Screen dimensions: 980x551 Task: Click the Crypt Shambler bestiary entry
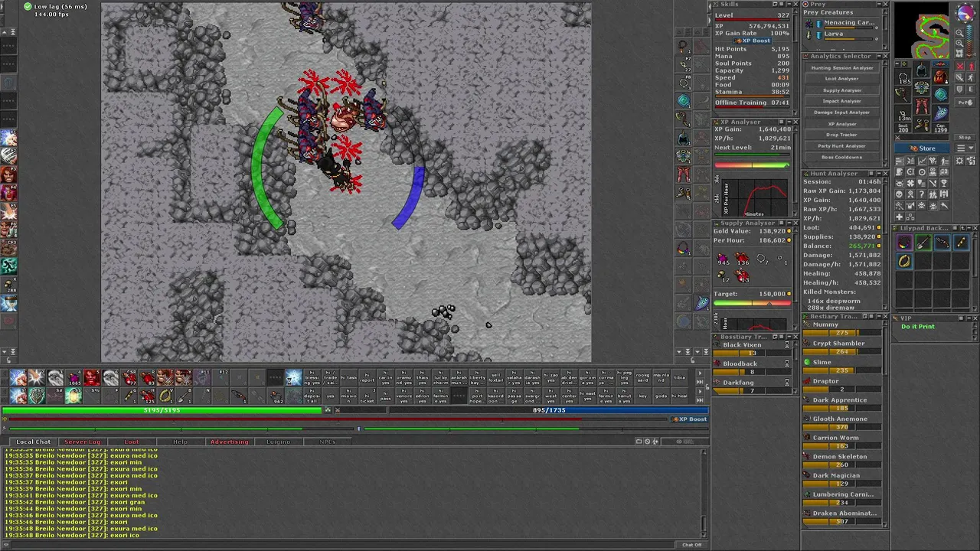[842, 347]
